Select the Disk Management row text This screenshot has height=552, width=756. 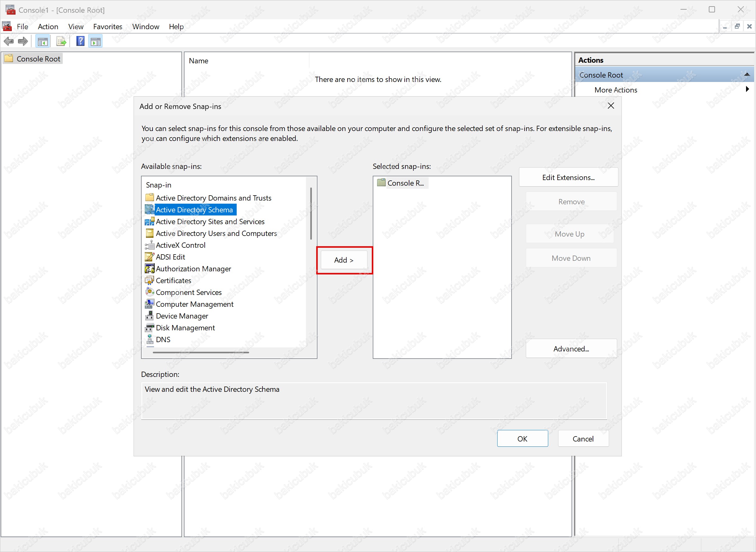(185, 328)
